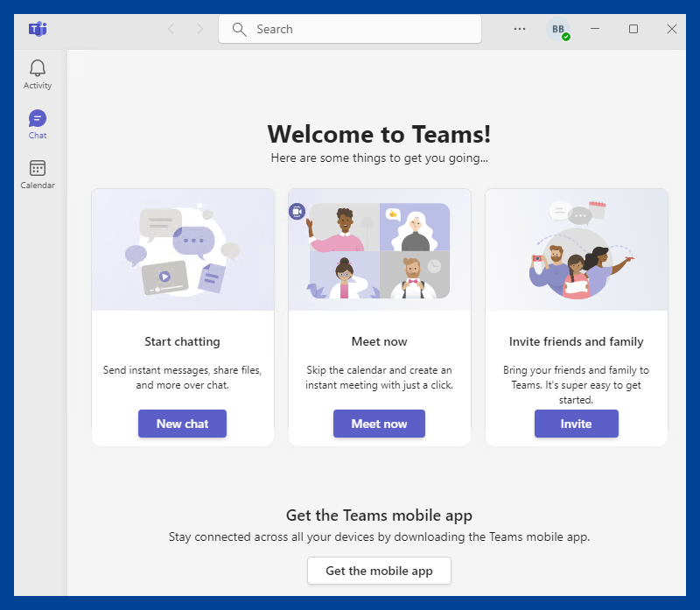Image resolution: width=700 pixels, height=610 pixels.
Task: Switch to the Chat section
Action: click(38, 124)
